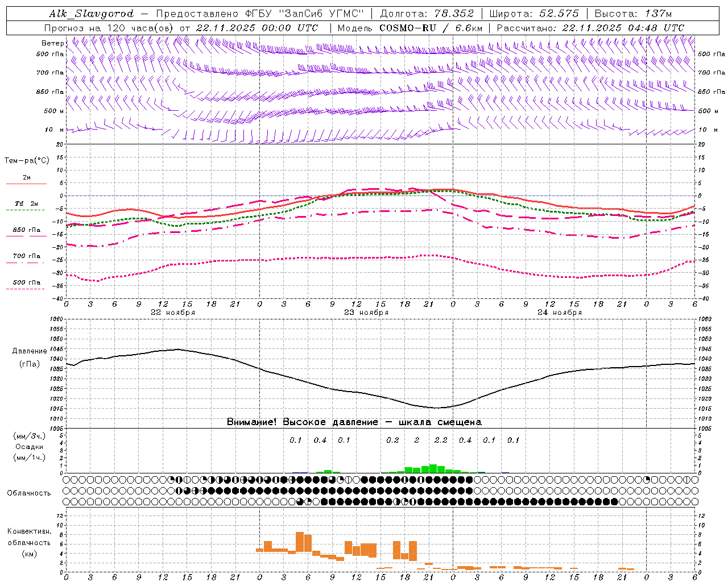Viewport: 728px width, 582px height.
Task: Click the warning 'Внимание! Высокое давление — шкала смещена'
Action: click(x=354, y=422)
